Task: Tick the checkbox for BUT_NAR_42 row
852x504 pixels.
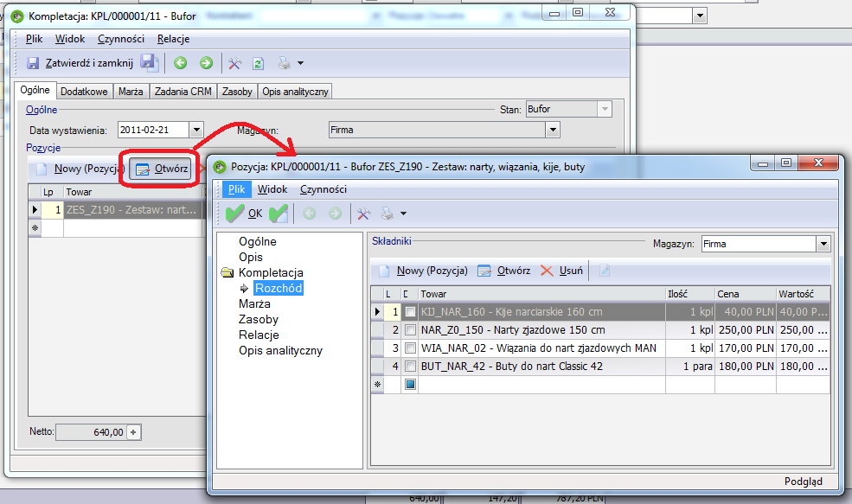Action: 410,367
